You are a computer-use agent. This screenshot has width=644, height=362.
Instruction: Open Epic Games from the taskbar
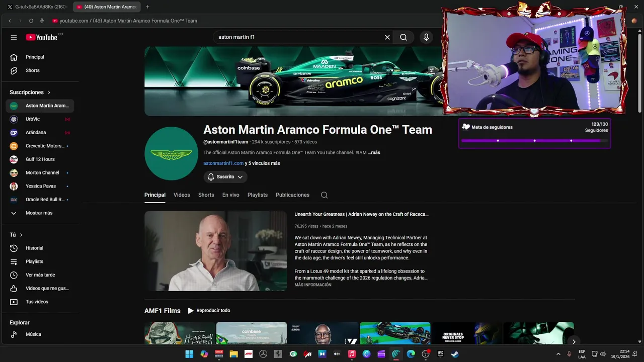coord(440,354)
